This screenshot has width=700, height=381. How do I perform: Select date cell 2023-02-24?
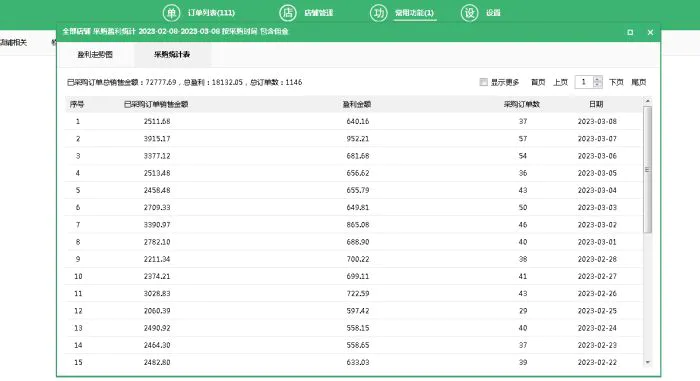coord(597,328)
